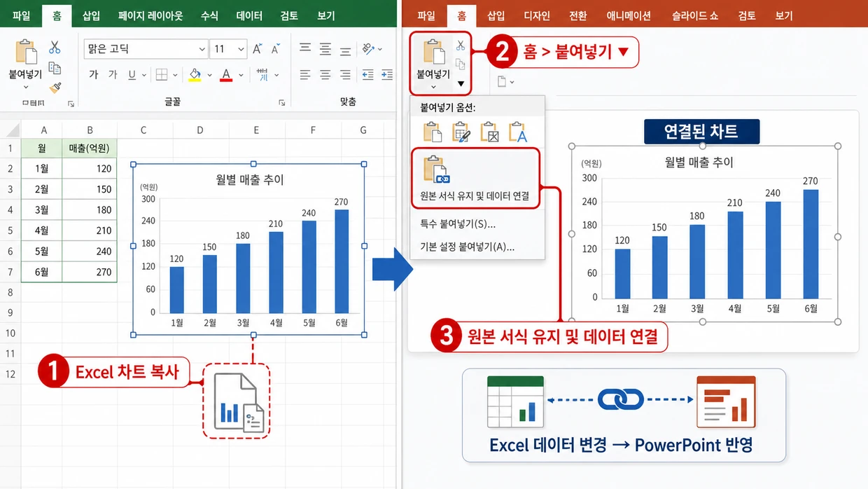Select the Format Painter brush in Excel
Screen dimensions: 868x489
[x=55, y=88]
